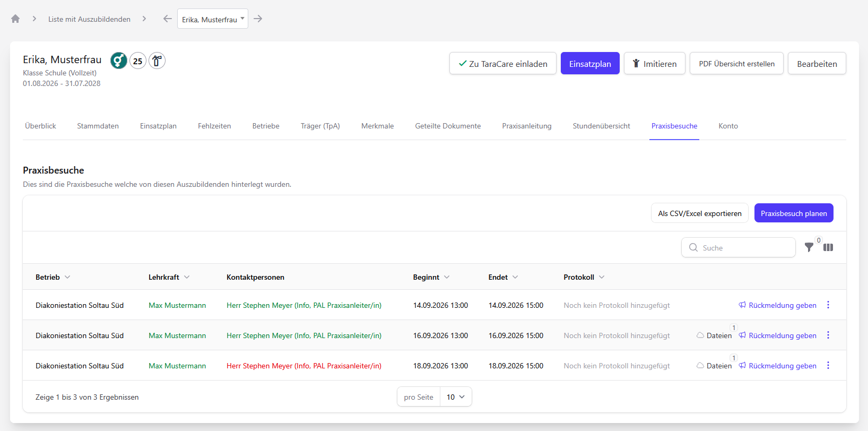Open the Einsatzplan tab
This screenshot has width=868, height=431.
tap(158, 126)
